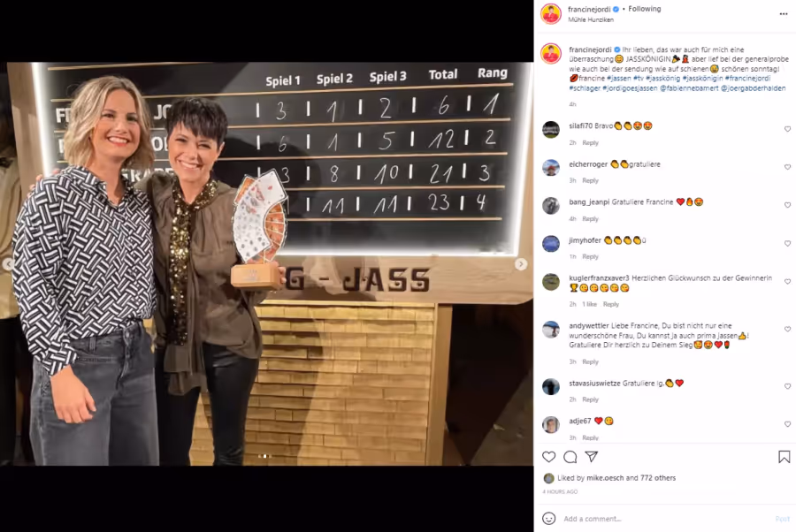Open emoji picker in comment box
Screen dimensions: 796x532
click(548, 519)
